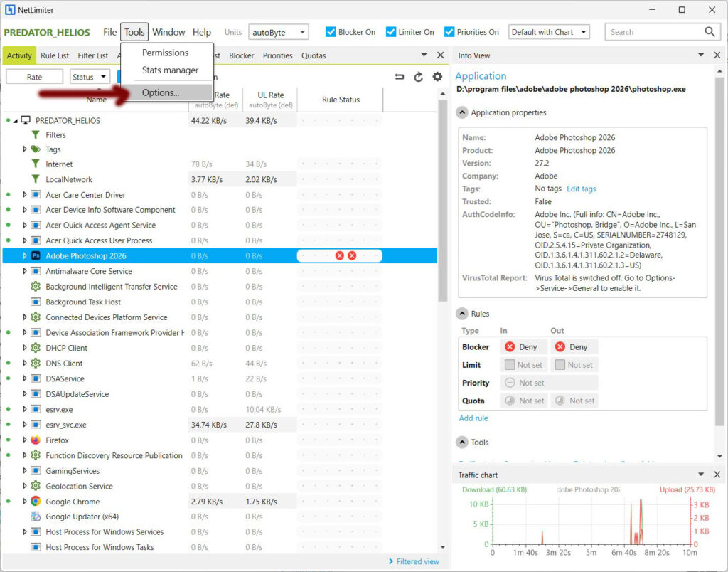Uncheck the Priorities On checkbox
Viewport: 728px width, 572px height.
pyautogui.click(x=449, y=32)
